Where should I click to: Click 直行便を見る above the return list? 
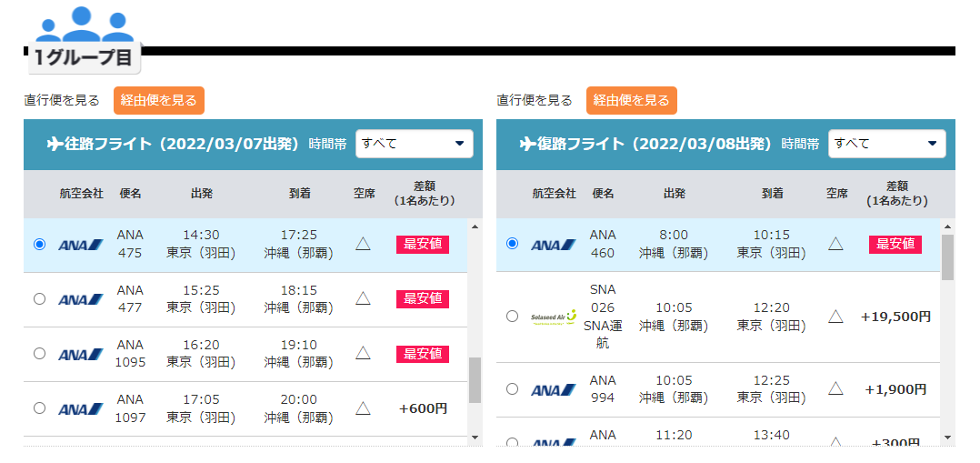535,100
